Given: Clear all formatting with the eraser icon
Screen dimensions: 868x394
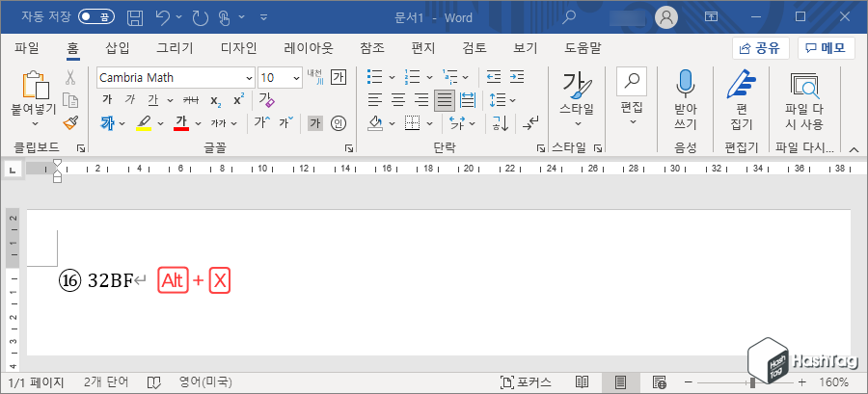Looking at the screenshot, I should coord(266,100).
